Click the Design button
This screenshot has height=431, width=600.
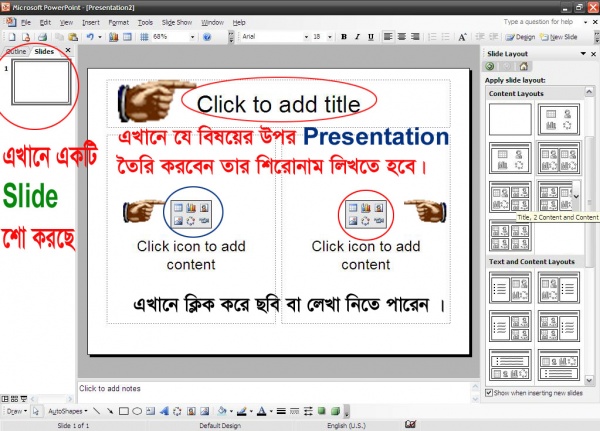[x=520, y=37]
